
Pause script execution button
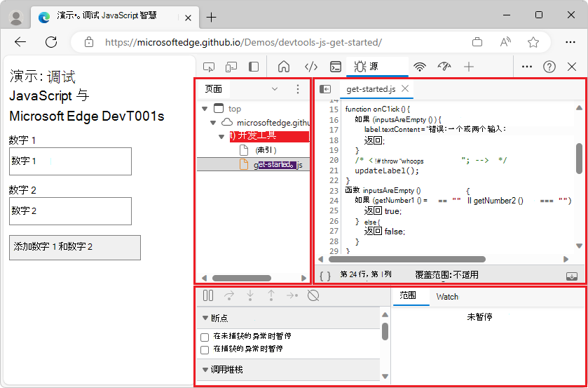click(x=208, y=295)
